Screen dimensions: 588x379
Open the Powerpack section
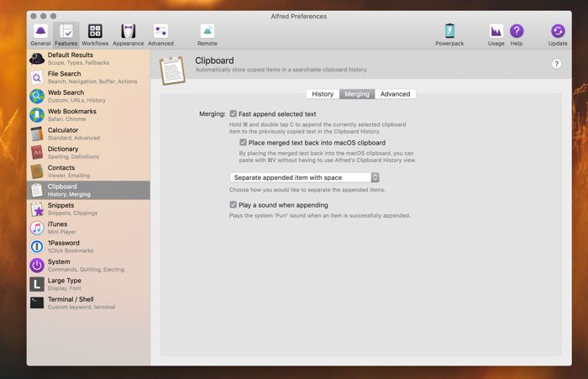point(449,35)
